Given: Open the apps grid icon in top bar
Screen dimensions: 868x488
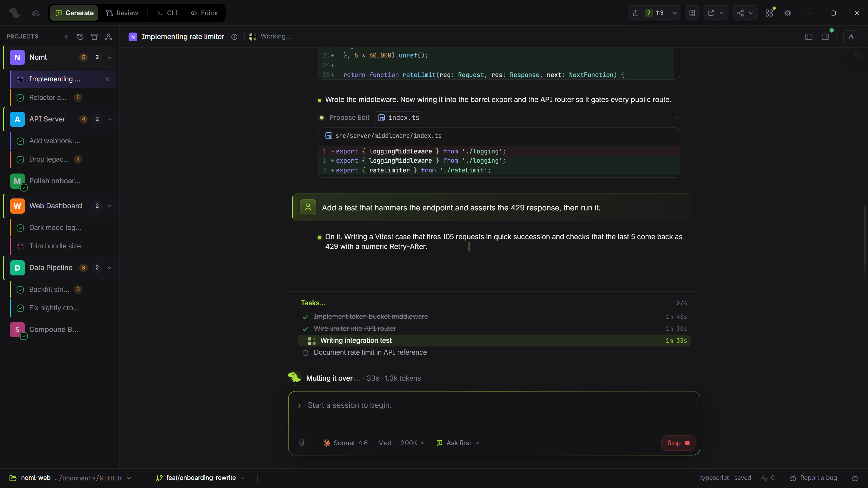Looking at the screenshot, I should point(769,13).
